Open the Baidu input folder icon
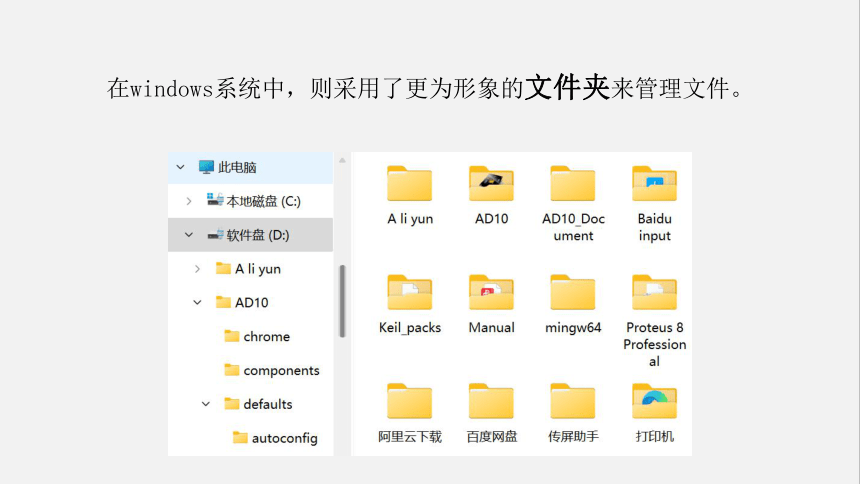 coord(654,183)
